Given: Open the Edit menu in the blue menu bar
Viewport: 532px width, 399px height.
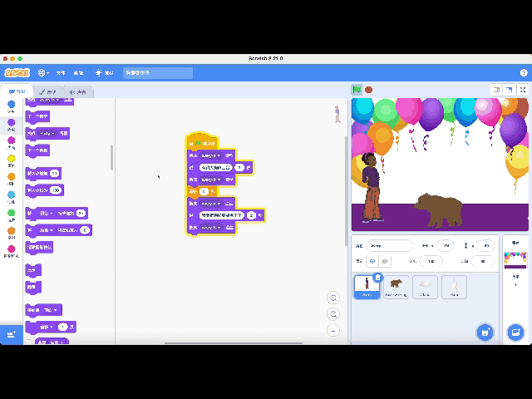Looking at the screenshot, I should coord(78,72).
